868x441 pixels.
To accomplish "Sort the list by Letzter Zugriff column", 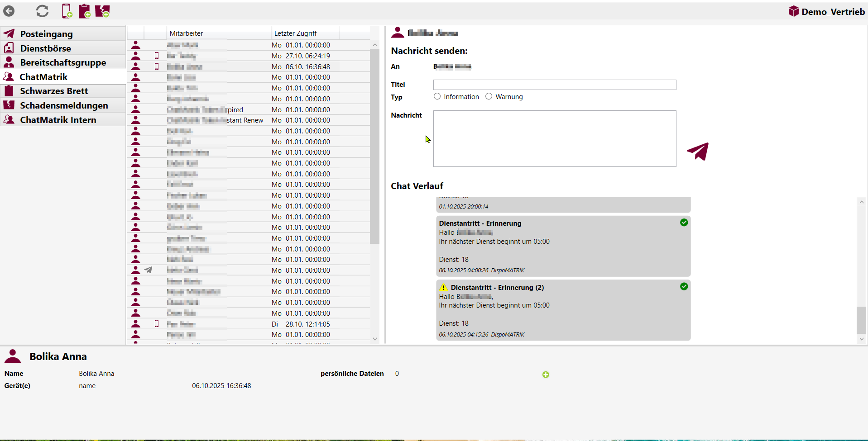I will [x=295, y=33].
